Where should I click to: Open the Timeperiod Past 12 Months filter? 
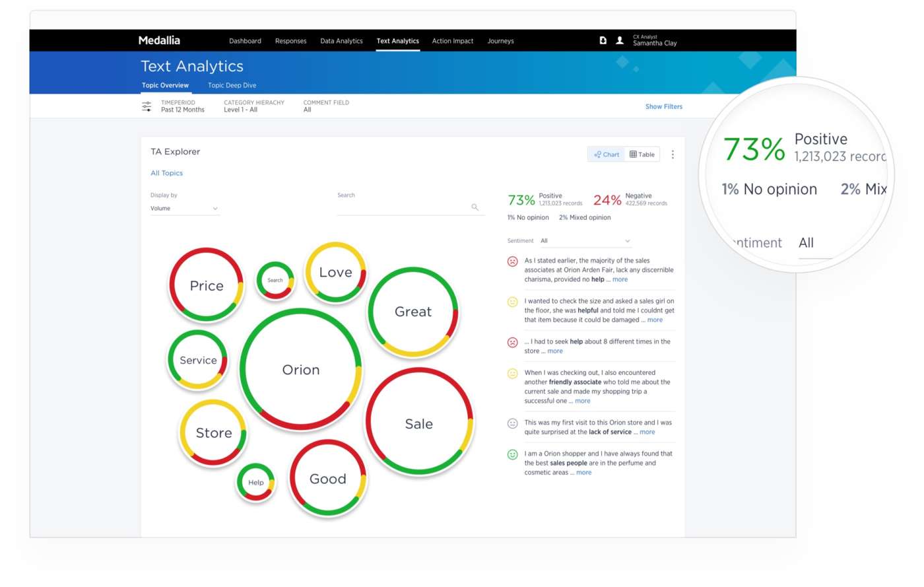pyautogui.click(x=183, y=106)
